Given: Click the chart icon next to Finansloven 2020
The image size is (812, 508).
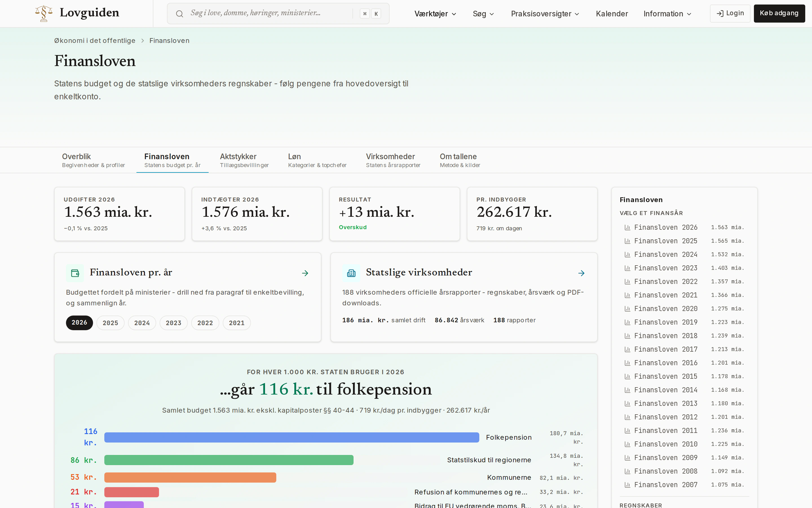Looking at the screenshot, I should pyautogui.click(x=627, y=309).
